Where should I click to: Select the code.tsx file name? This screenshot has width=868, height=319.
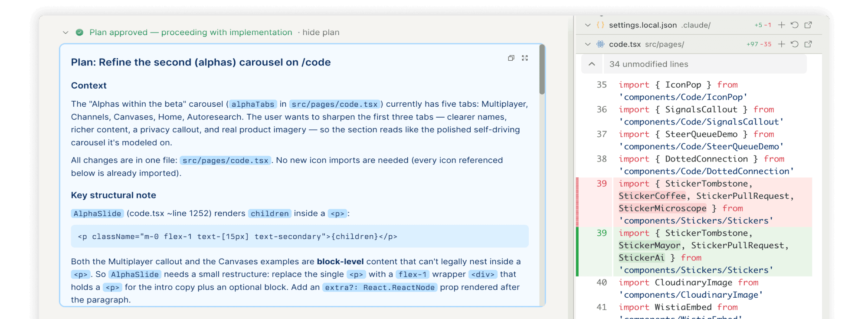625,44
